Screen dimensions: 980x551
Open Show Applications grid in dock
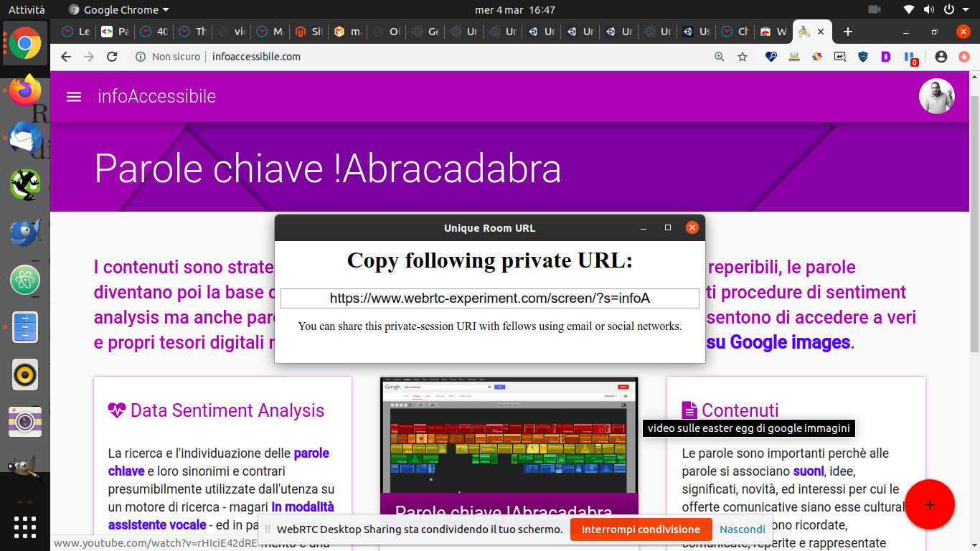click(25, 526)
